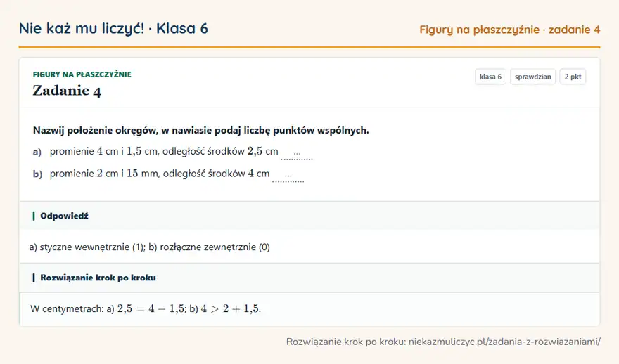
Task: Select the 'sprawdzian' tag
Action: 532,77
